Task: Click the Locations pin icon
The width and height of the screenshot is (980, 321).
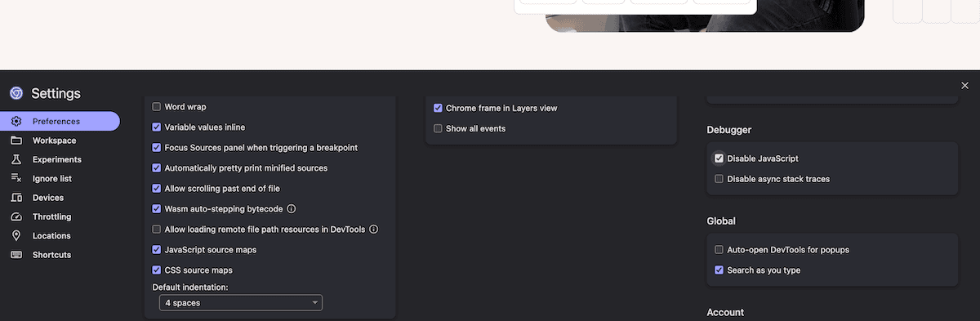Action: (16, 235)
